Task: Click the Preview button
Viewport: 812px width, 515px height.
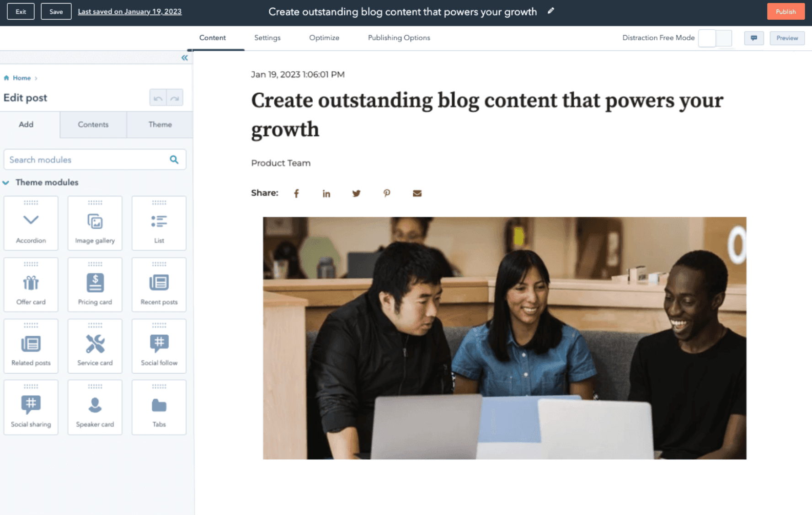Action: click(x=786, y=38)
